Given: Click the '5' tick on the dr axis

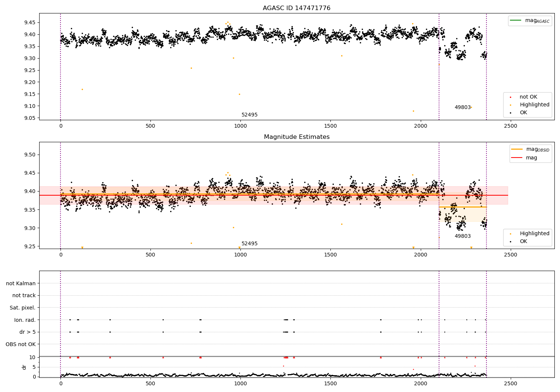Looking at the screenshot, I should pos(34,367).
